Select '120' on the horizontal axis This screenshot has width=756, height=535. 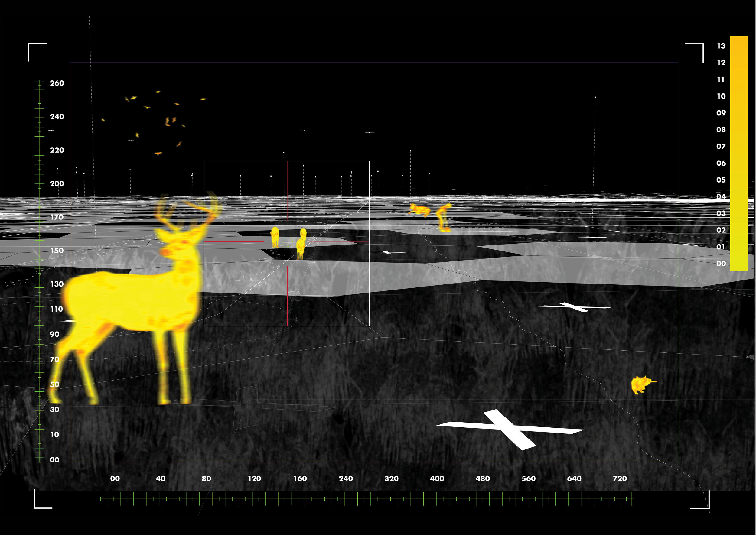254,479
